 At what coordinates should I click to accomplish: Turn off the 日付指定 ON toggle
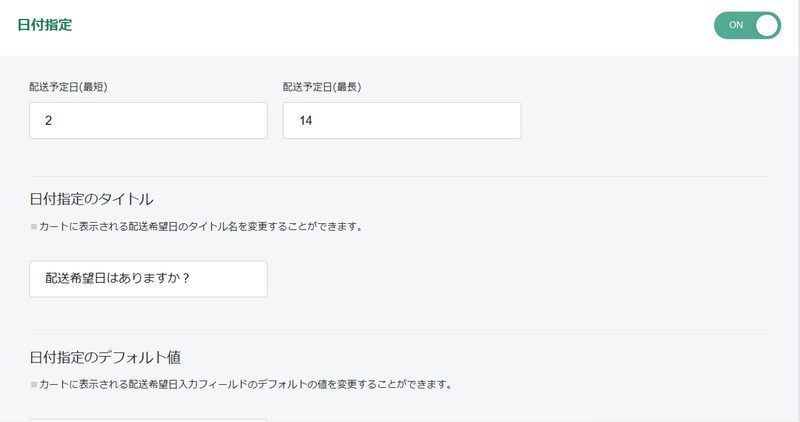point(747,25)
